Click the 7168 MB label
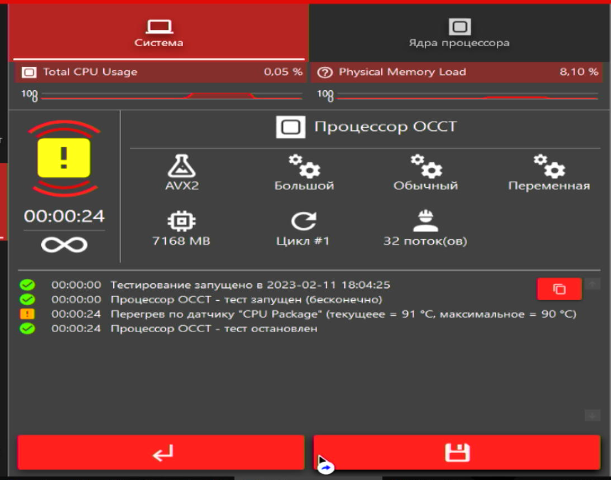This screenshot has height=480, width=611. (181, 241)
